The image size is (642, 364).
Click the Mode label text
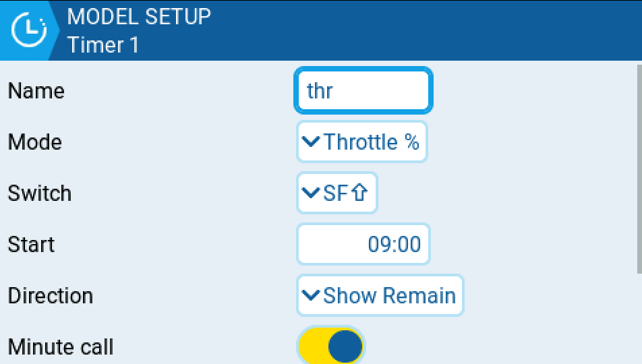[35, 142]
